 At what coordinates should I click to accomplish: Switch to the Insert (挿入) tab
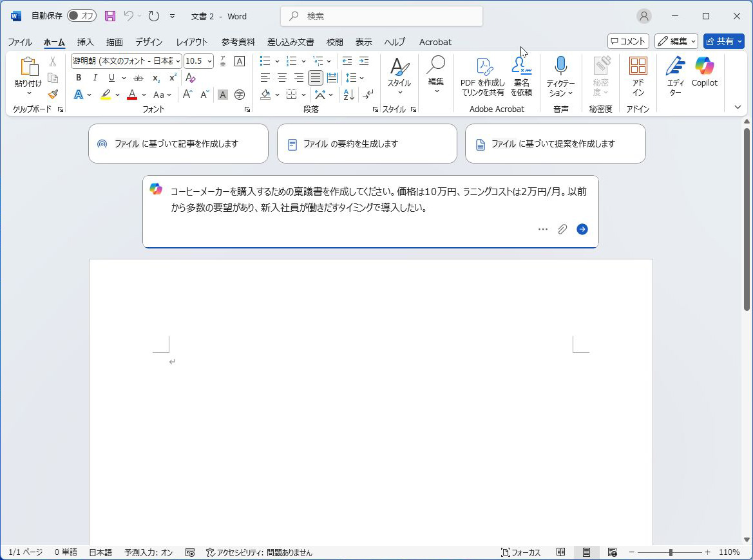pos(85,42)
